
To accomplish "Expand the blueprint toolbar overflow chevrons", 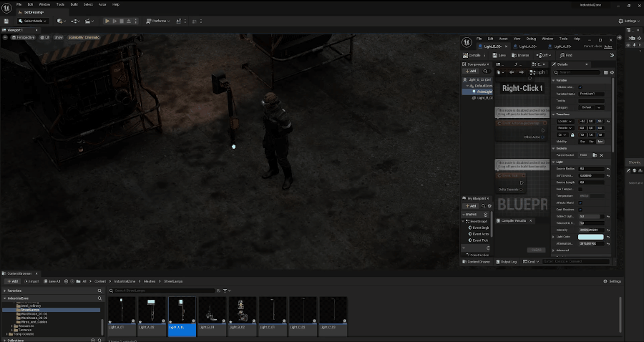I will coord(612,55).
